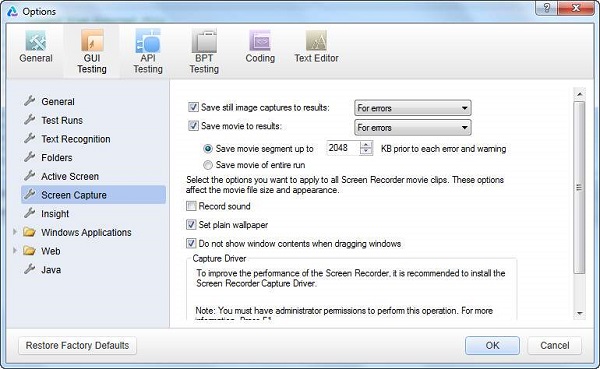The width and height of the screenshot is (600, 369).
Task: Toggle the Set plain wallpaper checkbox
Action: coord(191,225)
